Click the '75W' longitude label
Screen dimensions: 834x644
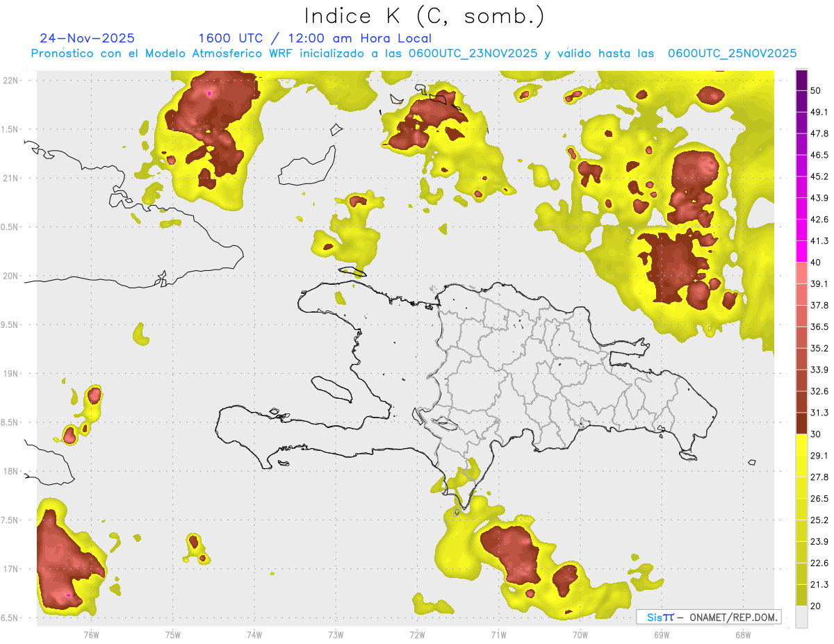[x=173, y=634]
